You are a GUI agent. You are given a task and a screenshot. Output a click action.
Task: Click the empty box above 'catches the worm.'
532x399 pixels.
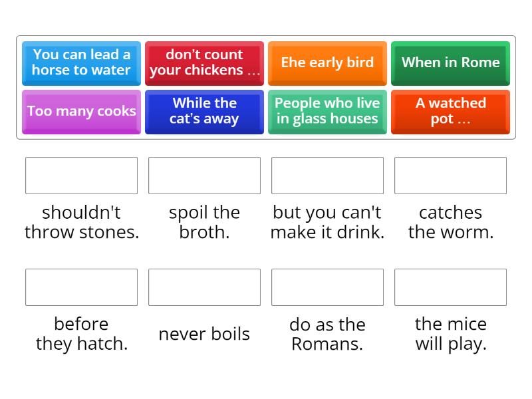(x=450, y=176)
